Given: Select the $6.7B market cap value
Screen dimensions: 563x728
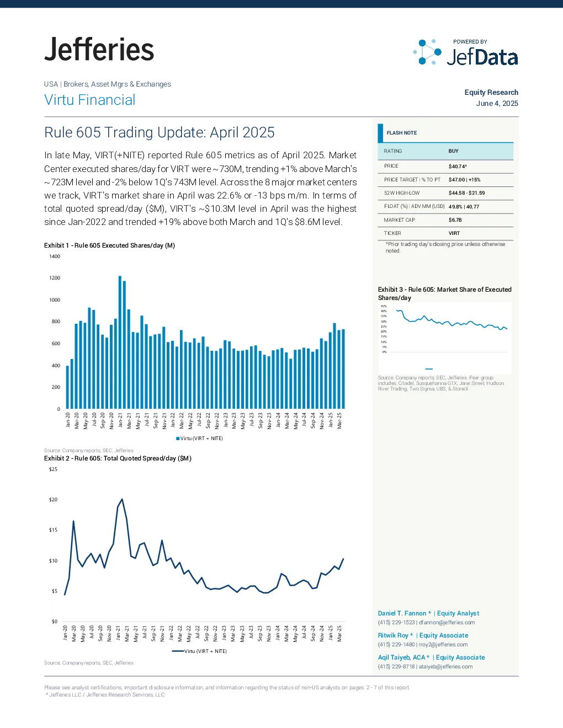Looking at the screenshot, I should [455, 220].
